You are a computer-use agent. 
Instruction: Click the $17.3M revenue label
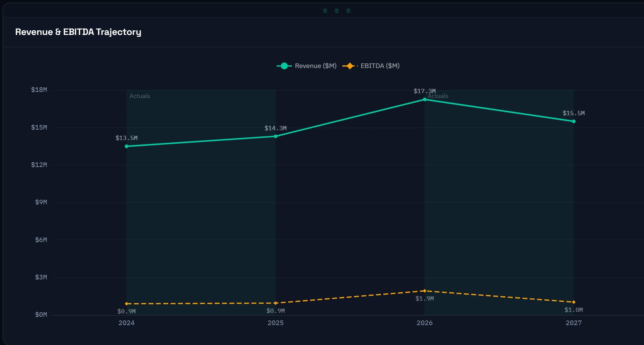click(425, 91)
